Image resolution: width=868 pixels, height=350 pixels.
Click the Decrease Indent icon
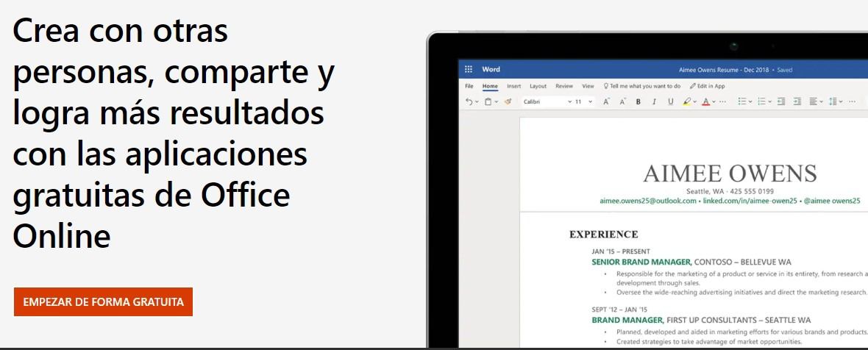pos(781,101)
